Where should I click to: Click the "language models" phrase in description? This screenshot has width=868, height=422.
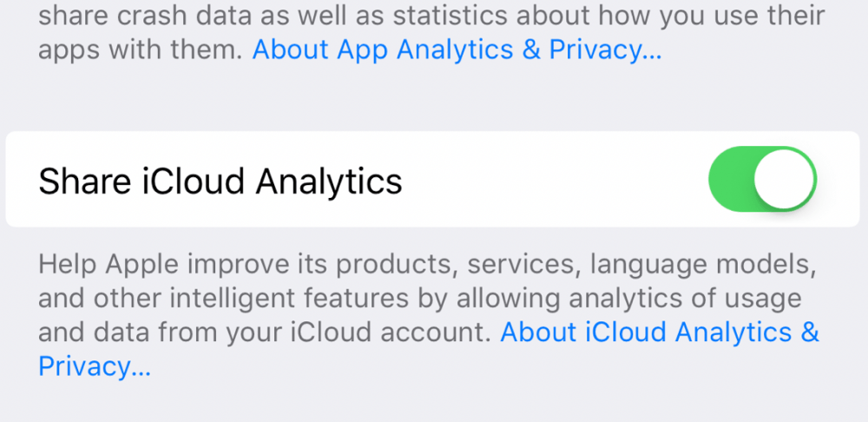pyautogui.click(x=693, y=263)
